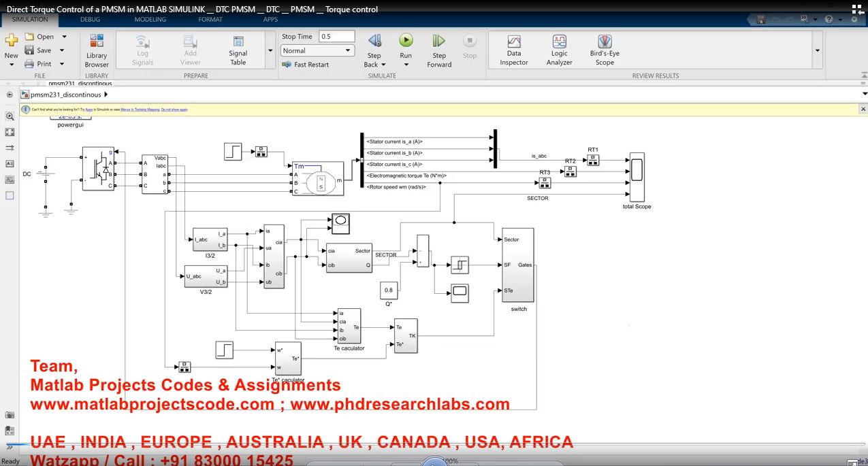
Task: Click the Print icon
Action: [x=29, y=64]
